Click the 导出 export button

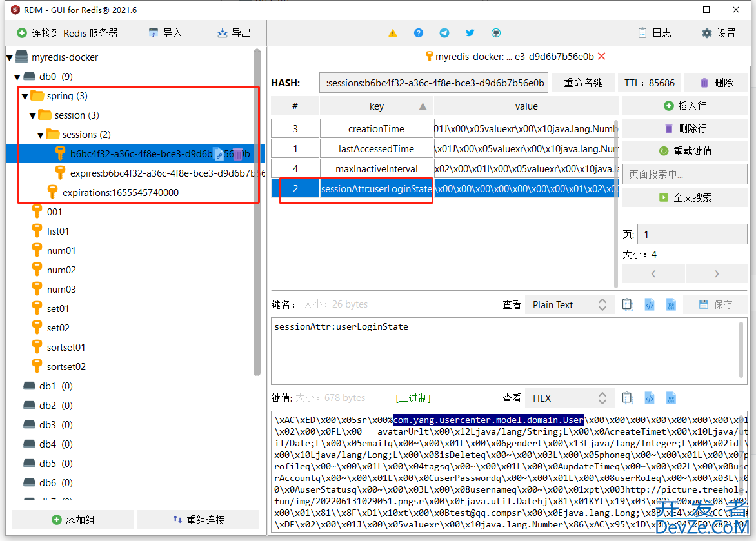[x=234, y=33]
